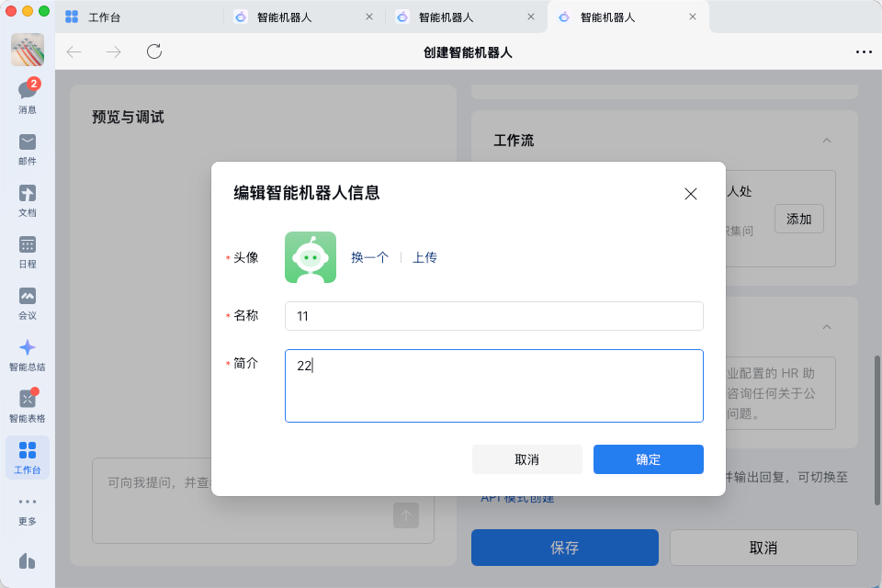Open the 日程 calendar icon
This screenshot has width=882, height=588.
pos(28,245)
